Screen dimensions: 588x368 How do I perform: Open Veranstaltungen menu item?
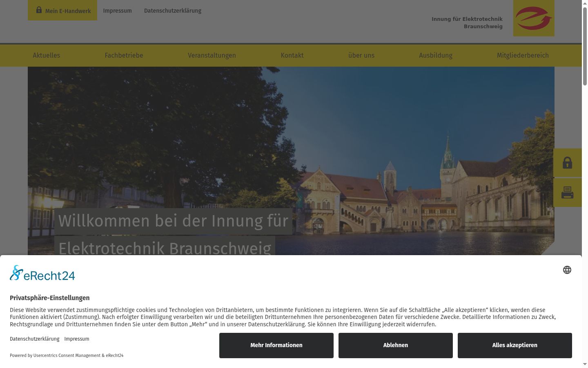(212, 55)
